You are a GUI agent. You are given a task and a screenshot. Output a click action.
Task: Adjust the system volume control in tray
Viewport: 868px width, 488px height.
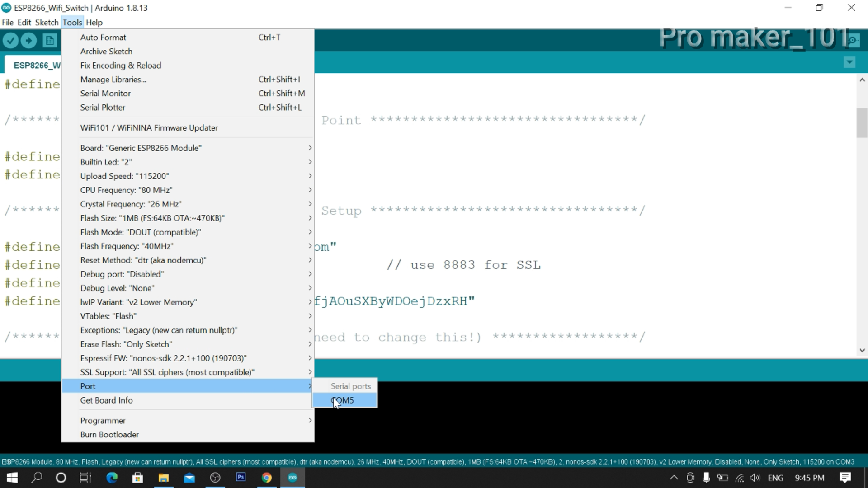click(756, 478)
